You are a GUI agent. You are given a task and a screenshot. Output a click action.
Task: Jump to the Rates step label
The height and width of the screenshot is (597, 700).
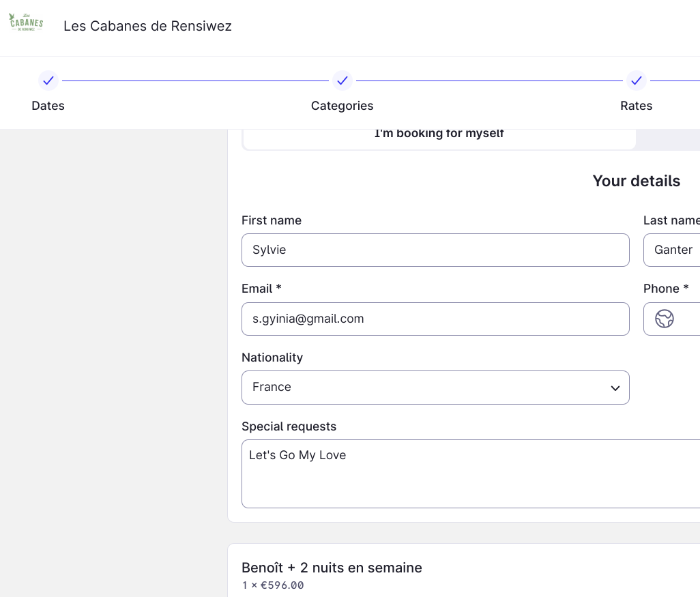pos(636,106)
